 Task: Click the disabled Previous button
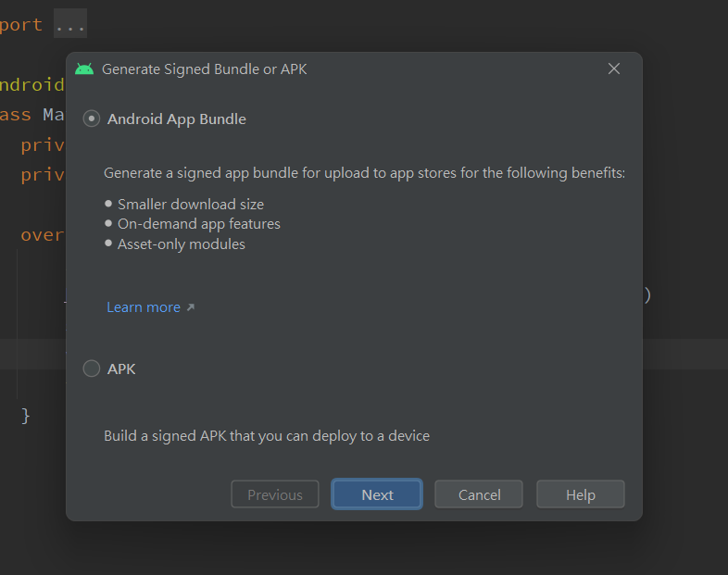[275, 494]
